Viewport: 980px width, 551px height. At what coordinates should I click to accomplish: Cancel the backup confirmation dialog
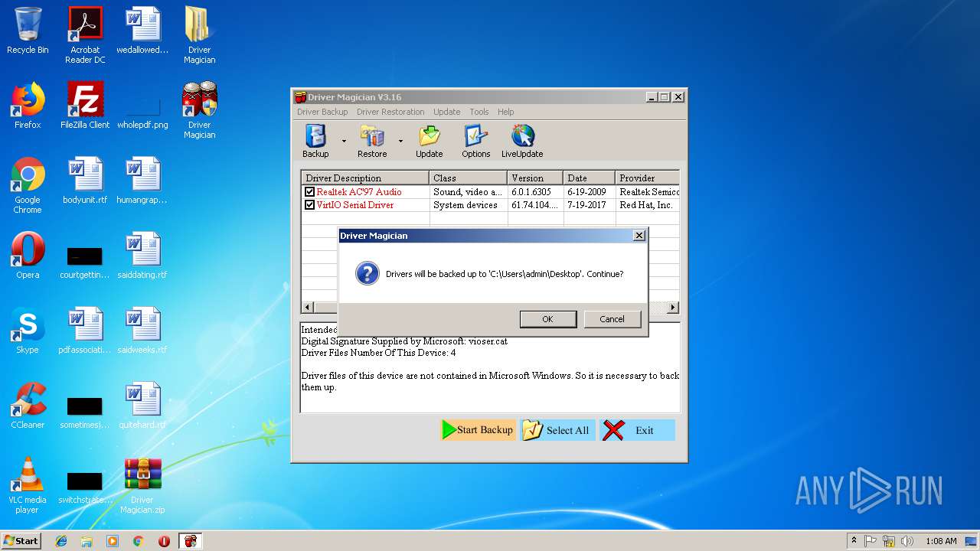[612, 319]
